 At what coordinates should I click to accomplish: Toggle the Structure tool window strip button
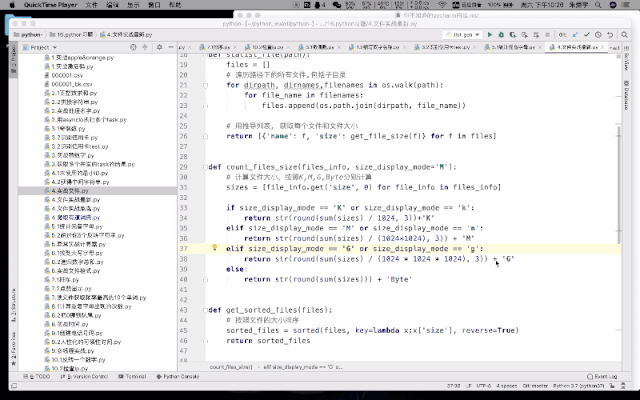click(13, 305)
